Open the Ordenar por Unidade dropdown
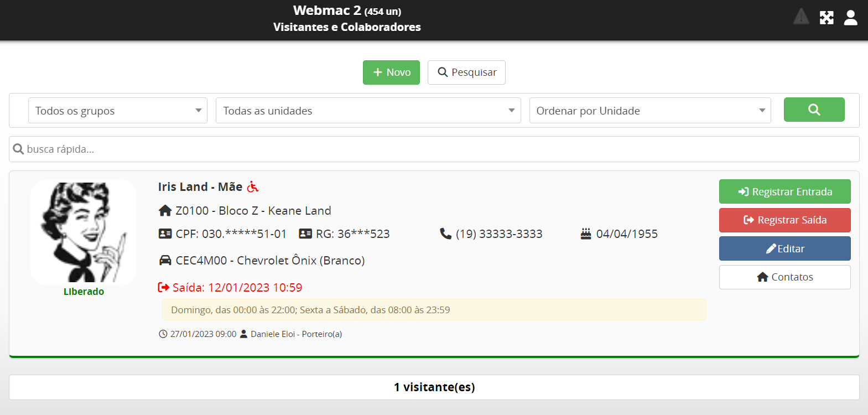The image size is (868, 415). tap(649, 111)
